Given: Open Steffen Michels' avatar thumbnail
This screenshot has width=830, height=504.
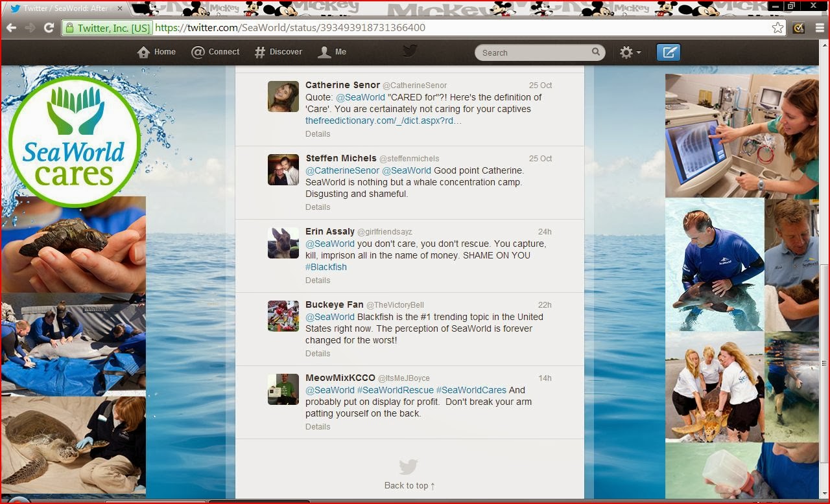Looking at the screenshot, I should 283,170.
